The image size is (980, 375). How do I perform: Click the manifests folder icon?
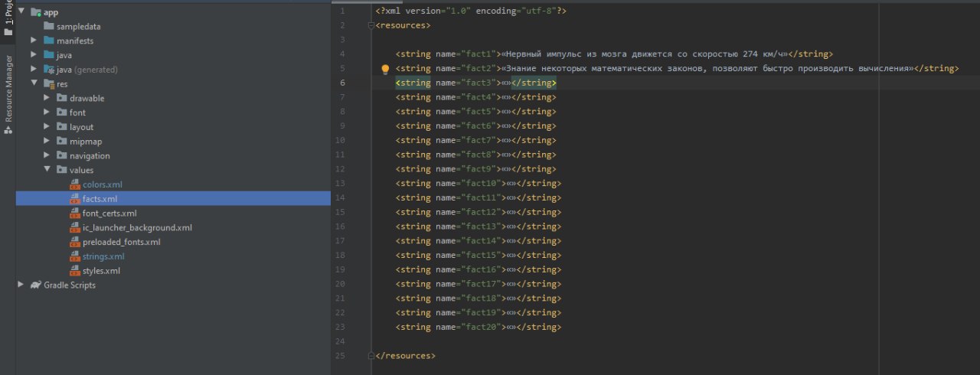tap(49, 40)
